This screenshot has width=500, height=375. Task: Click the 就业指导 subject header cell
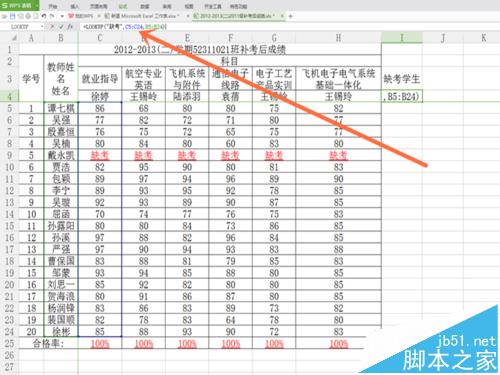[100, 79]
